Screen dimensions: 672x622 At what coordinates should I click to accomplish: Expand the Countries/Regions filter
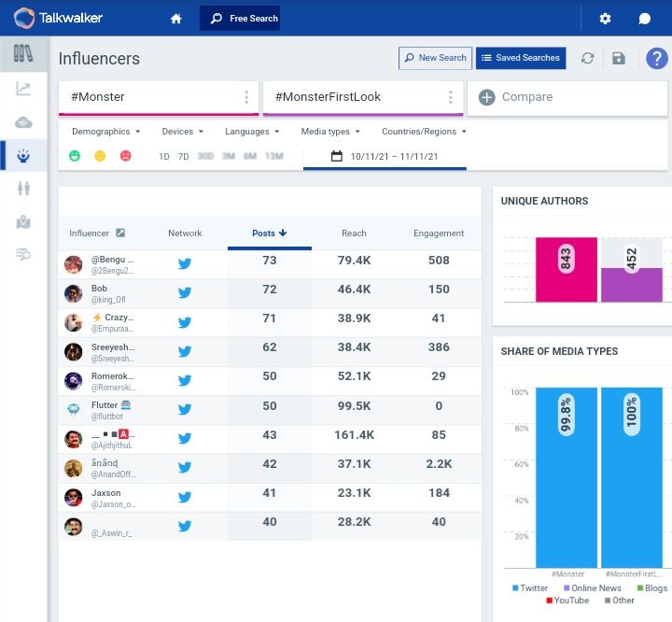424,132
